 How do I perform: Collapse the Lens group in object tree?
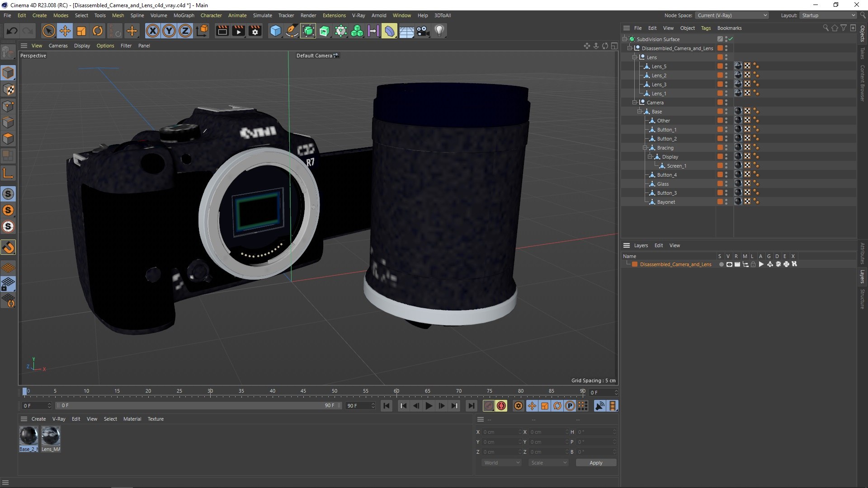click(x=635, y=57)
